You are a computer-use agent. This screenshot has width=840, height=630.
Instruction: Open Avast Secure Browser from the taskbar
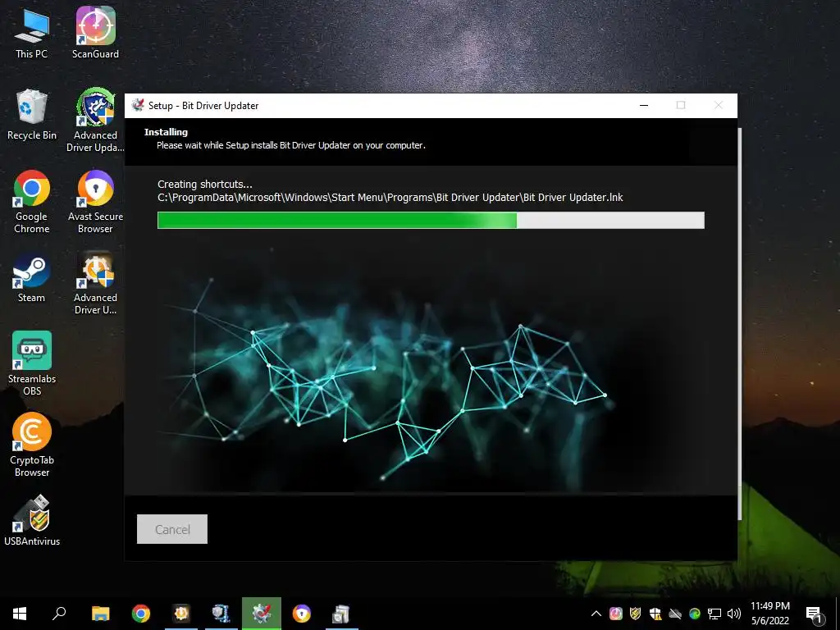click(x=302, y=614)
